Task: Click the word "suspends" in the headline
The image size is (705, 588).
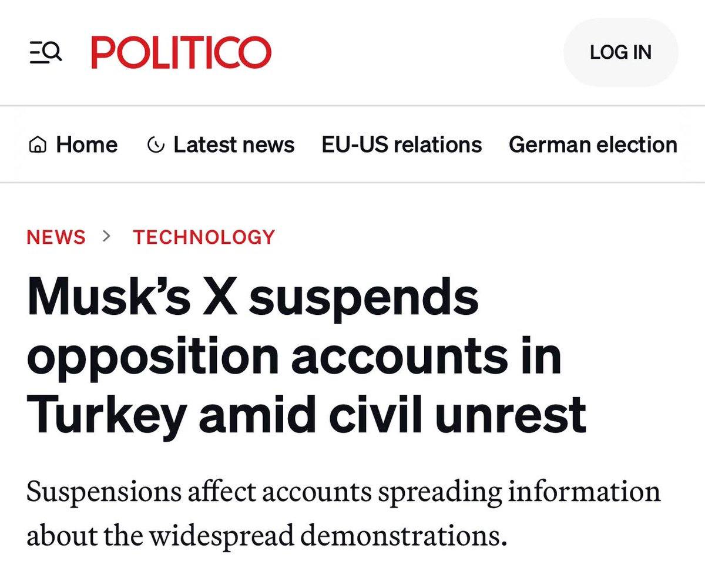Action: (x=363, y=297)
